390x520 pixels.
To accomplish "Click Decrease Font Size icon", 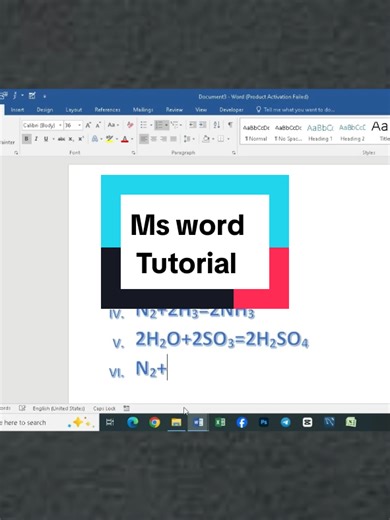I will click(98, 125).
